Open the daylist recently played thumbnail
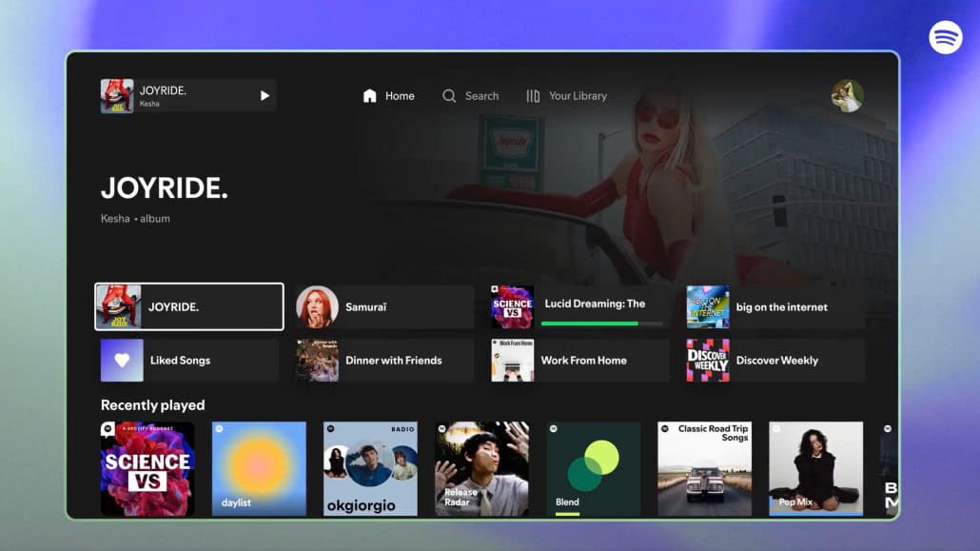Viewport: 980px width, 551px height. click(259, 468)
